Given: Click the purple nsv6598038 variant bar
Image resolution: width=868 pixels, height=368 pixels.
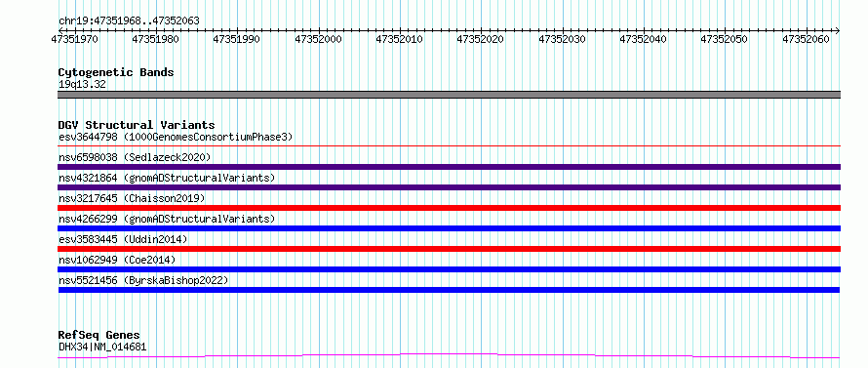Looking at the screenshot, I should (x=449, y=167).
